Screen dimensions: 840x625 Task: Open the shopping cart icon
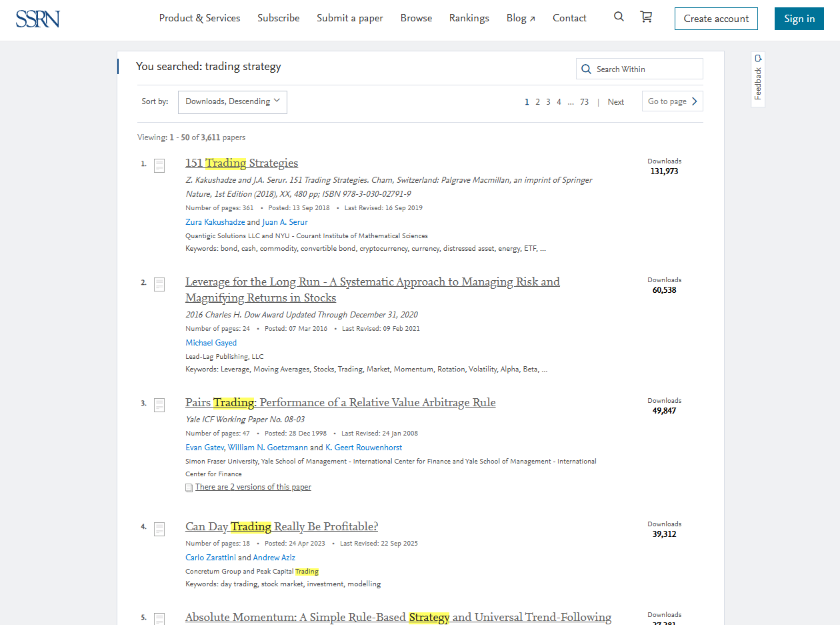[x=646, y=17]
